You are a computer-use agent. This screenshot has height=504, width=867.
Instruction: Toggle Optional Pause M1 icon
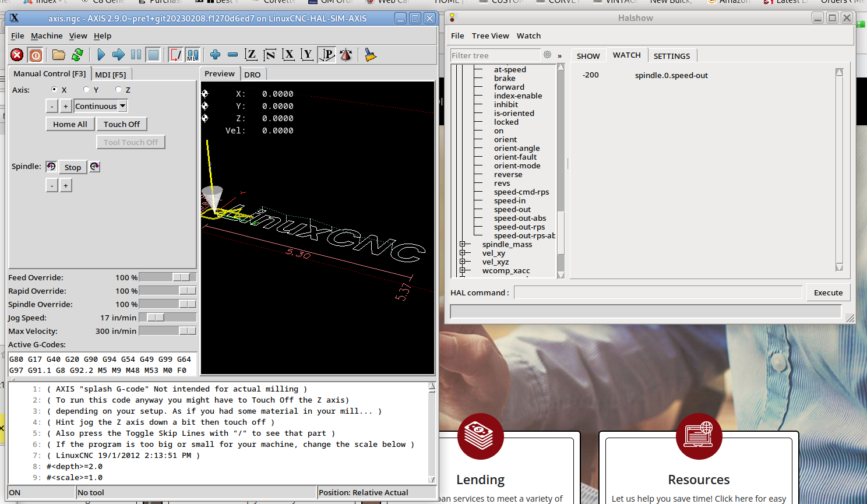(193, 55)
